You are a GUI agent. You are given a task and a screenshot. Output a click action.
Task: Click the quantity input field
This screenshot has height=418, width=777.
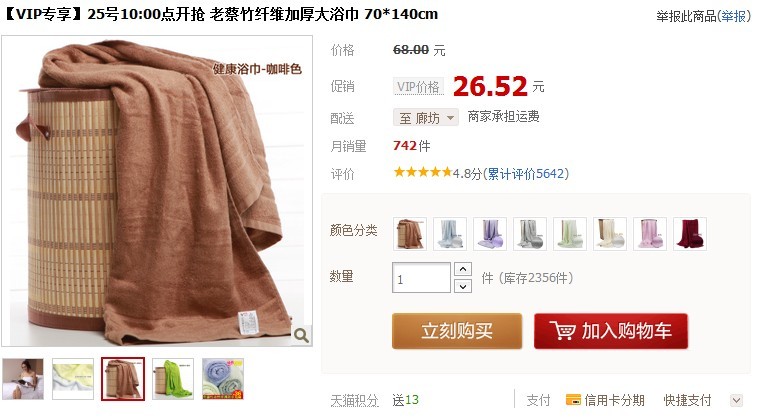(421, 278)
